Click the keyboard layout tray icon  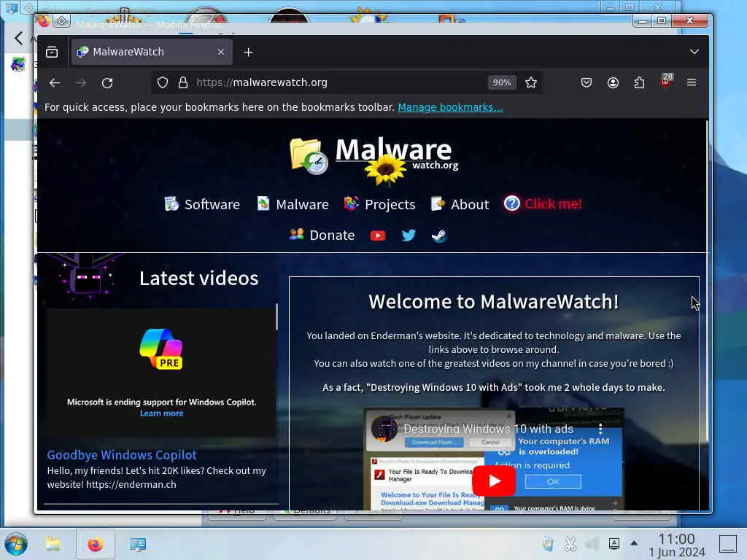tap(614, 543)
